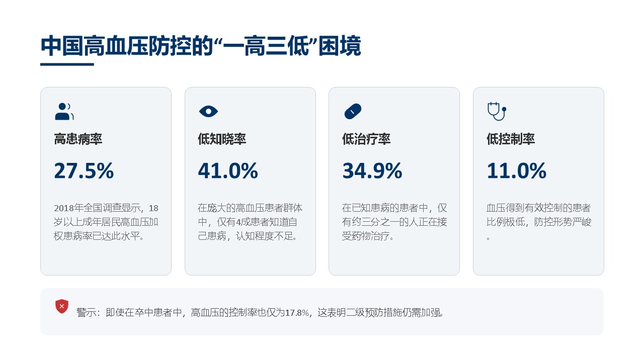Select the 低控制率 heading
This screenshot has height=362, width=644.
pyautogui.click(x=511, y=139)
